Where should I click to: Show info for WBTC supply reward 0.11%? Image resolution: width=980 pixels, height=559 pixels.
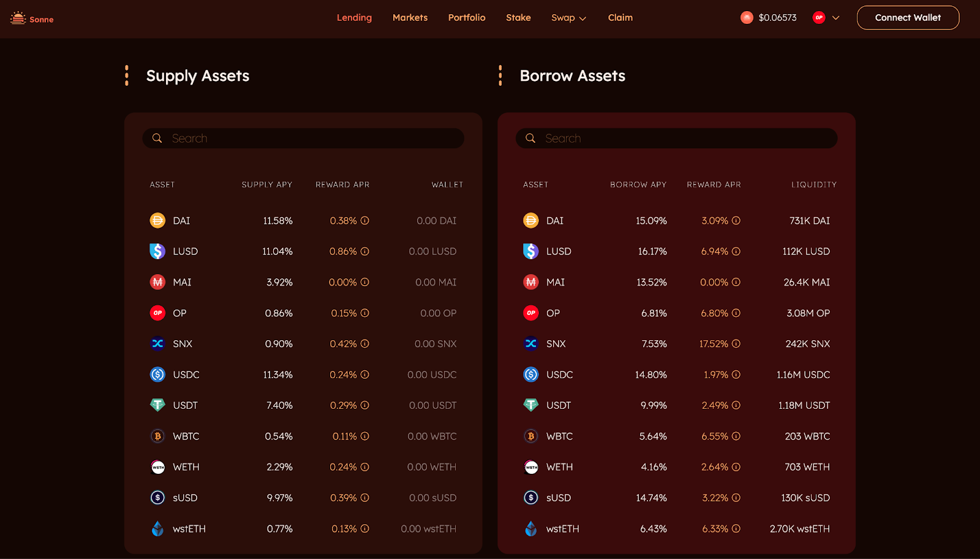click(365, 436)
